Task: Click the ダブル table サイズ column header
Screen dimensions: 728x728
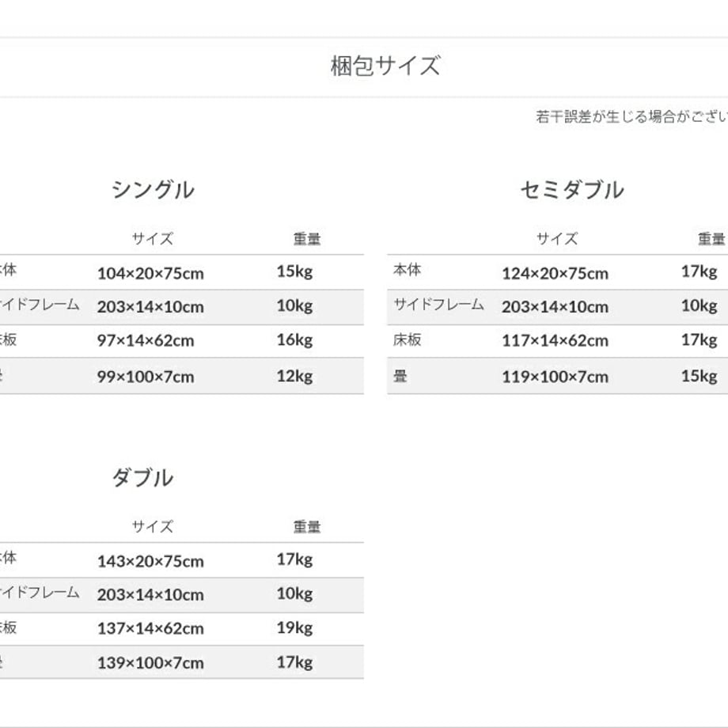Action: [153, 526]
